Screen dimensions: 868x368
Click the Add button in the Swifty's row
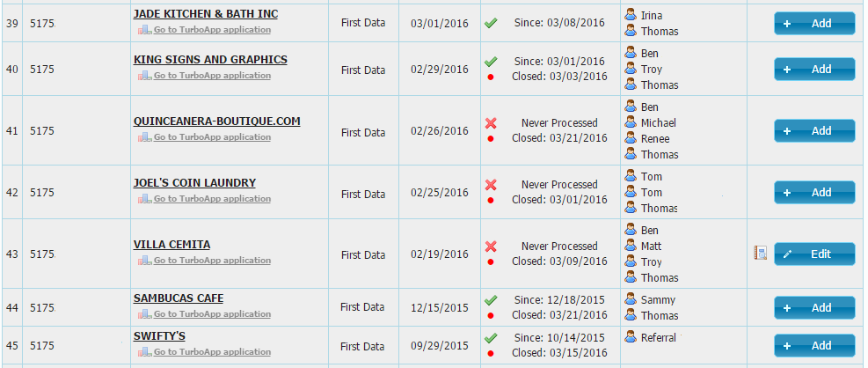814,345
